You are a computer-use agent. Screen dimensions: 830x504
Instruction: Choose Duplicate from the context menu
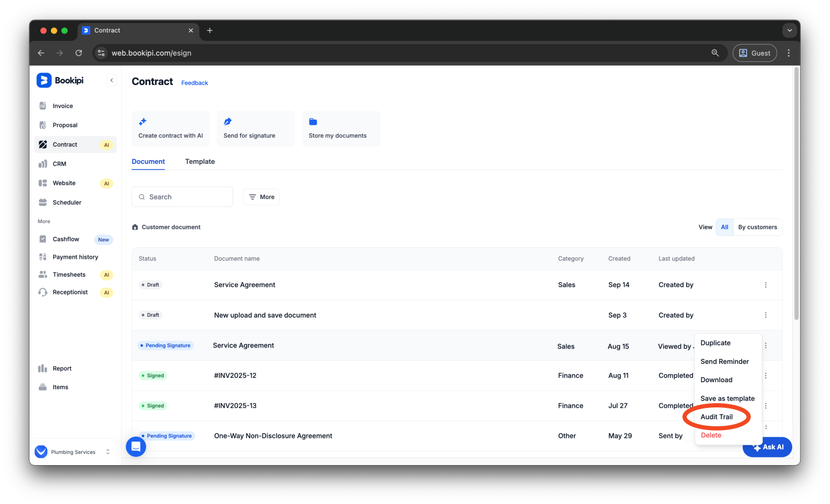click(716, 343)
